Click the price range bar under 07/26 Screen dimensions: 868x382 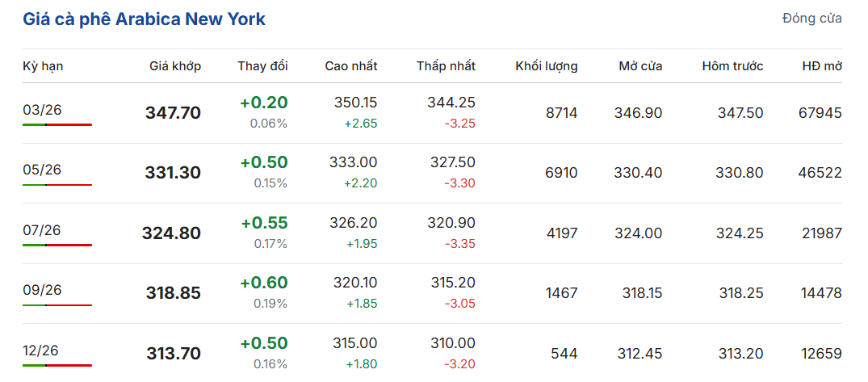pyautogui.click(x=57, y=245)
